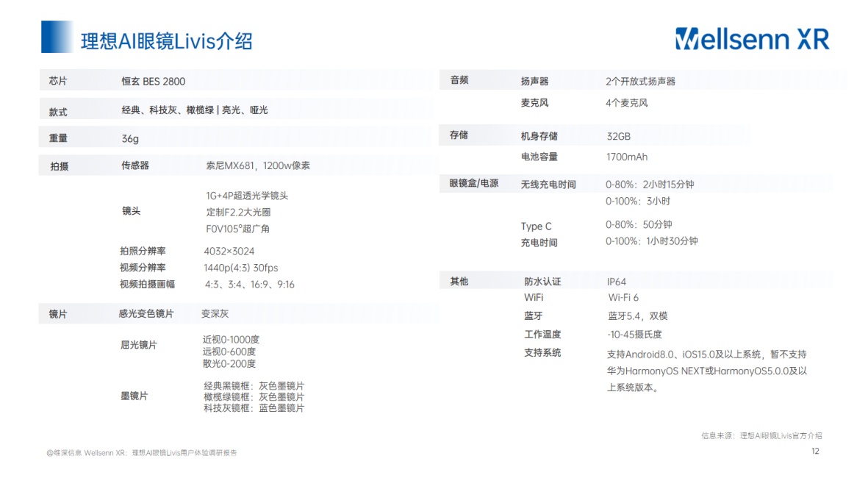Click the 墨镜片 label
The image size is (868, 478).
point(134,396)
